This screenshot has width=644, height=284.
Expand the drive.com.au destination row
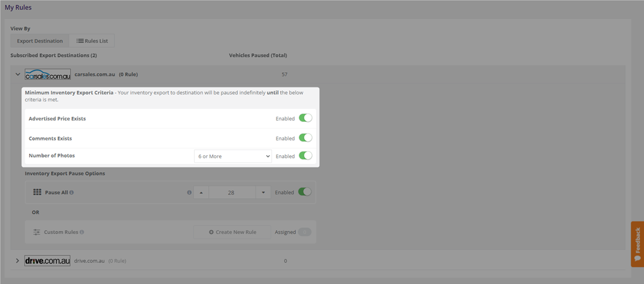[17, 261]
